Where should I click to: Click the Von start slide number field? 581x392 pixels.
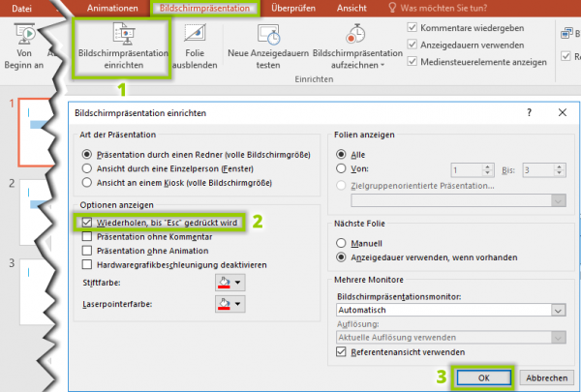pos(467,170)
